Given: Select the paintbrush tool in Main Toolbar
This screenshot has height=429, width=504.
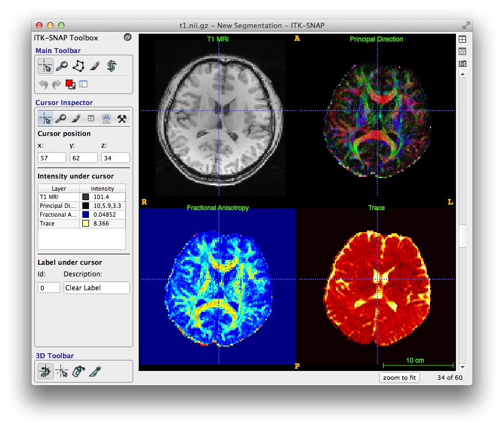Looking at the screenshot, I should [x=95, y=66].
